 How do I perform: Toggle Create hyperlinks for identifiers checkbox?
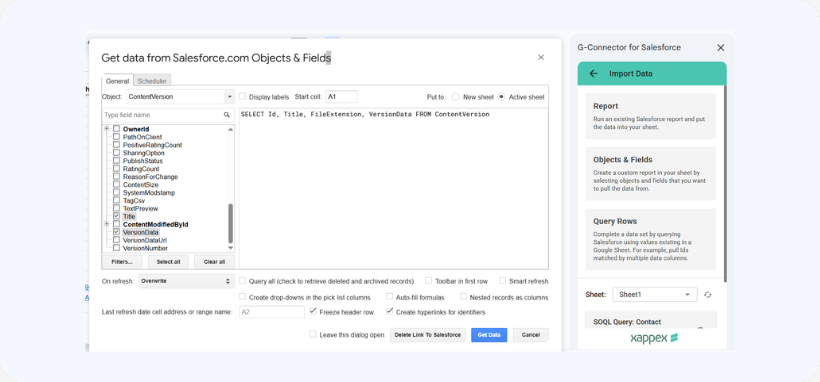[390, 311]
